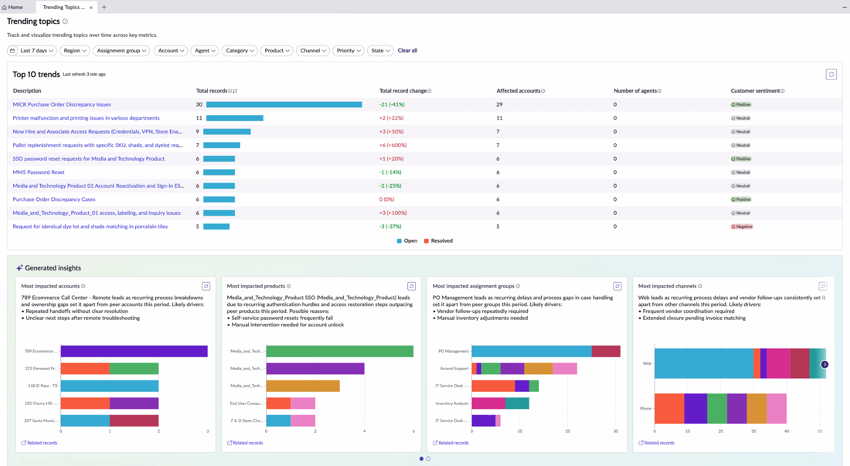Click the Description column header
The height and width of the screenshot is (466, 850).
click(27, 91)
